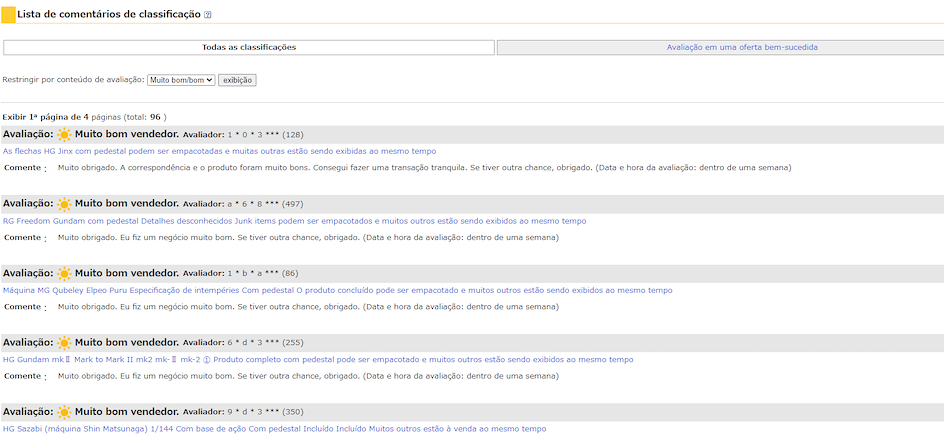
Task: Click 'Muito bom vendedor.' in the 1*0*3 review
Action: click(x=127, y=134)
